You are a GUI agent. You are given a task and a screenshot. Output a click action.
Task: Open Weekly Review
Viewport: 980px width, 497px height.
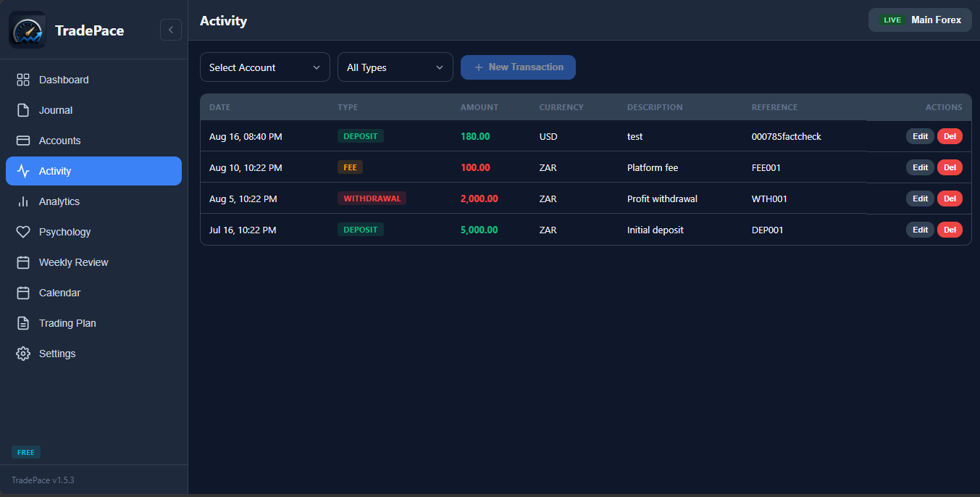coord(93,262)
